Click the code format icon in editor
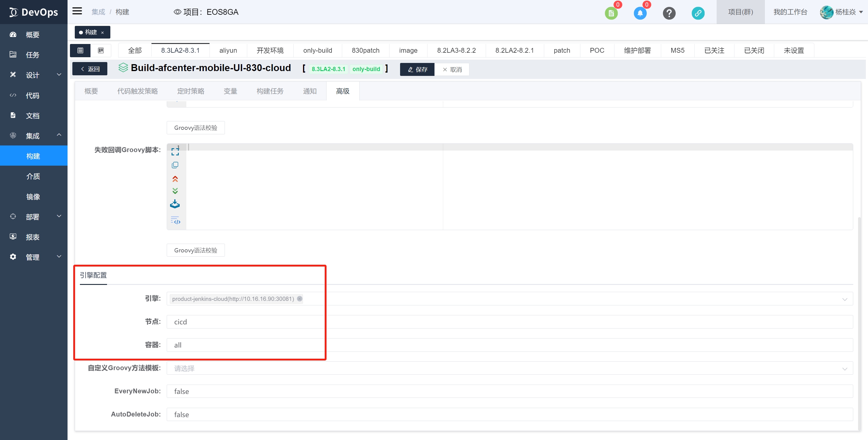This screenshot has height=440, width=868. 175,220
